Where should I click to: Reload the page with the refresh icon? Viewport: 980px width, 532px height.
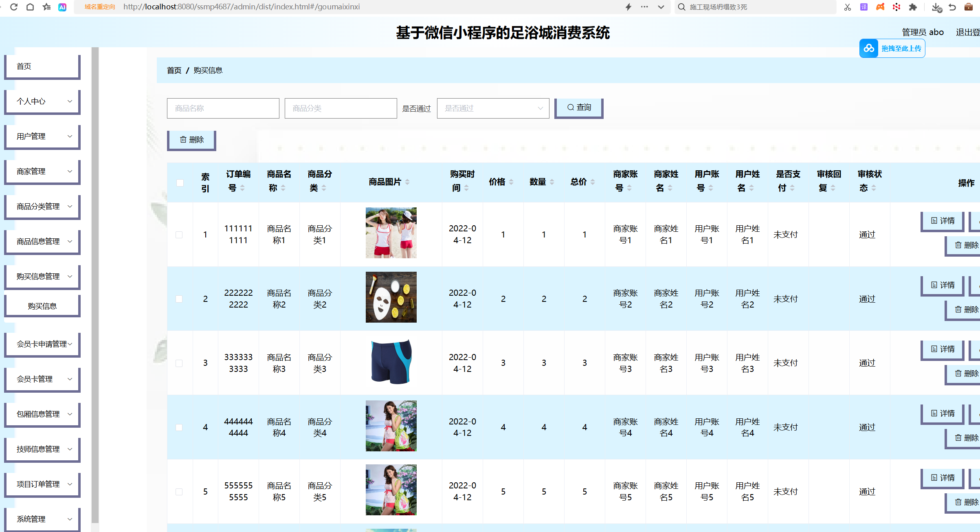click(14, 7)
